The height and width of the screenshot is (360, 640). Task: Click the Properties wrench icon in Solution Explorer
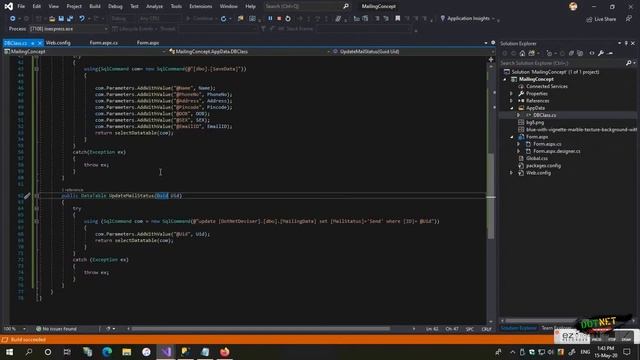tap(601, 53)
